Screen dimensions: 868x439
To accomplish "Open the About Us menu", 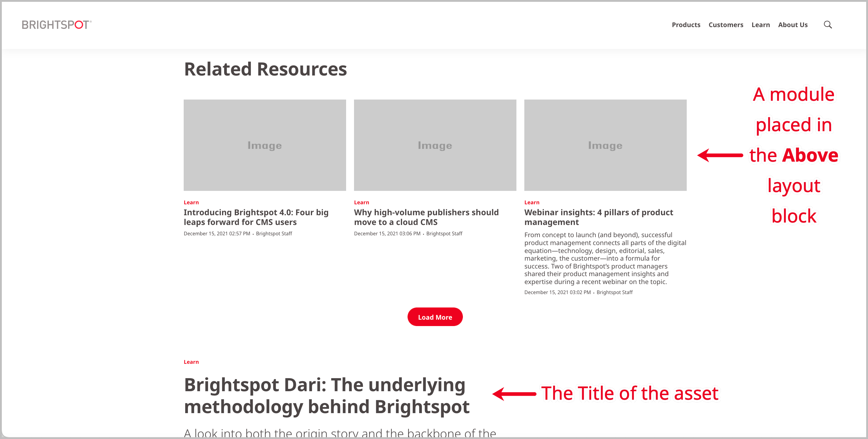I will (x=793, y=25).
